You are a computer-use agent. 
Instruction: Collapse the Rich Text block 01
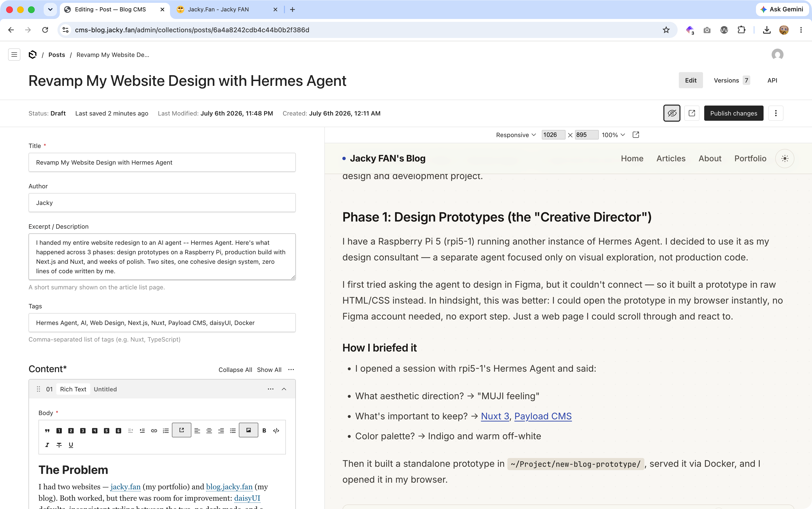(x=284, y=389)
